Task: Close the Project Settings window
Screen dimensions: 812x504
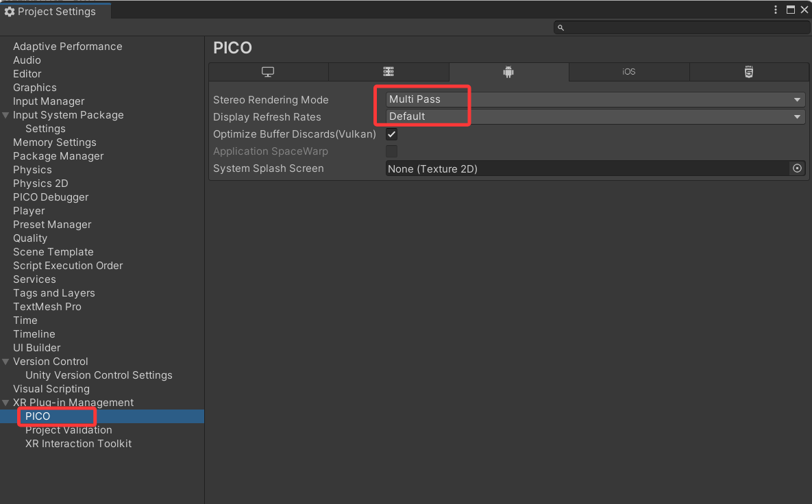Action: click(x=804, y=10)
